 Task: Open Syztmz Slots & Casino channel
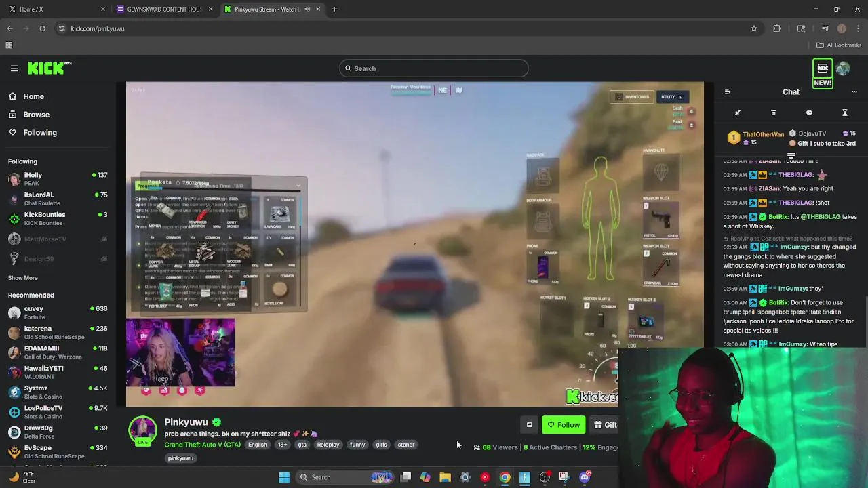(58, 392)
